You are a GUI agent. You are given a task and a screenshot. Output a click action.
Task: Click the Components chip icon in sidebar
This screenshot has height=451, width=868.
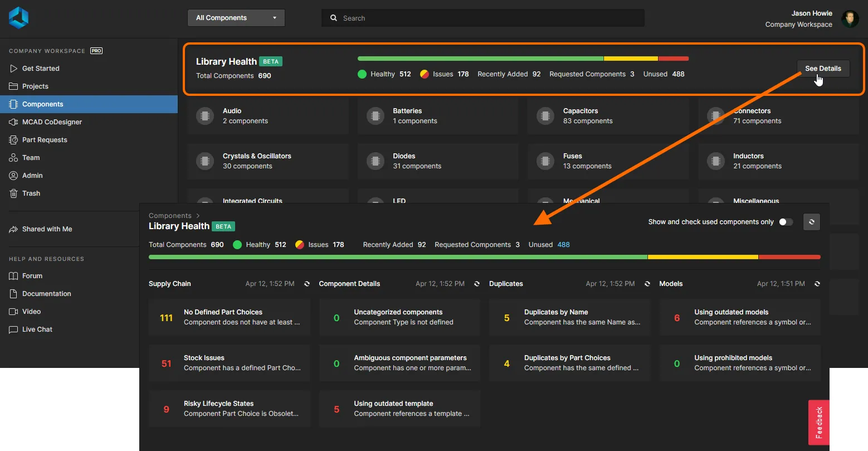point(13,104)
